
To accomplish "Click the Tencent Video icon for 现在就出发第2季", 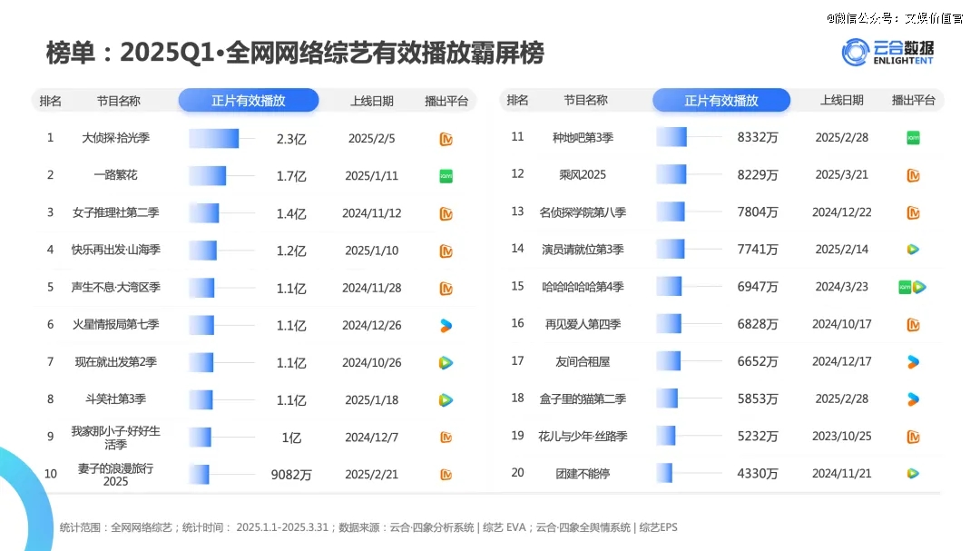I will [446, 362].
